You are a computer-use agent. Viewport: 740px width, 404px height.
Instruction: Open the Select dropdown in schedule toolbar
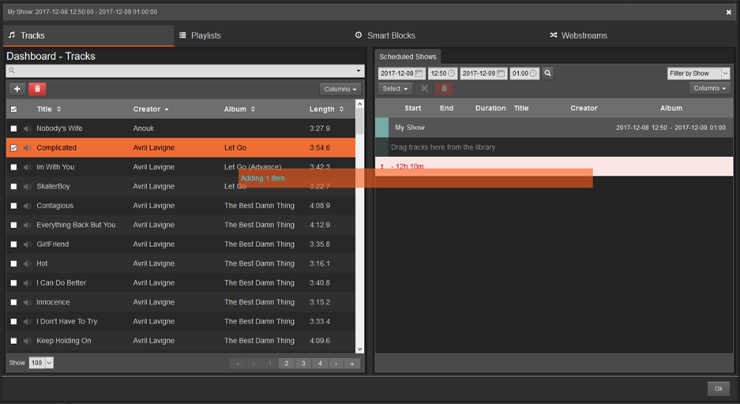395,89
